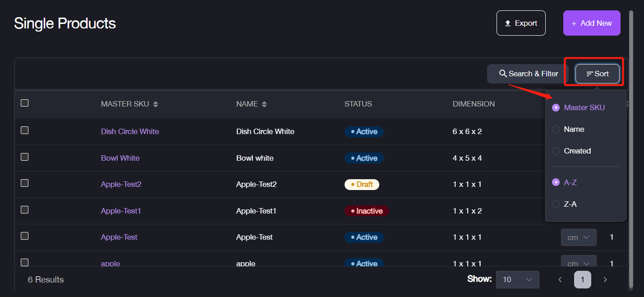Go to next page arrow
644x297 pixels.
click(x=605, y=280)
